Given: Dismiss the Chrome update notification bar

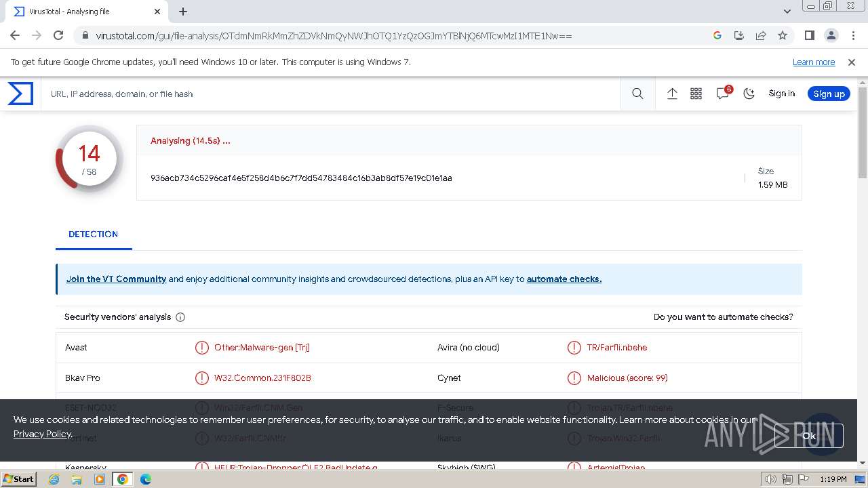Looking at the screenshot, I should click(852, 62).
